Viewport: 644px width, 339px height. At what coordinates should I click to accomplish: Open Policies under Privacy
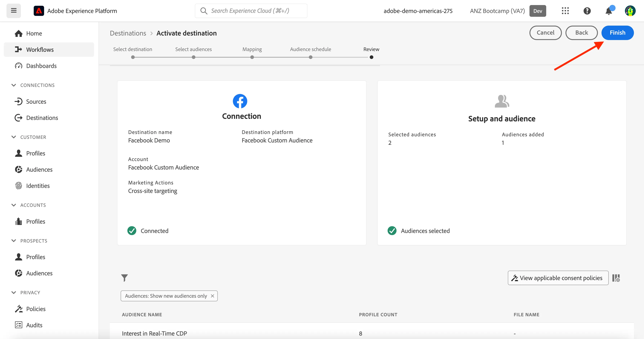point(49,309)
